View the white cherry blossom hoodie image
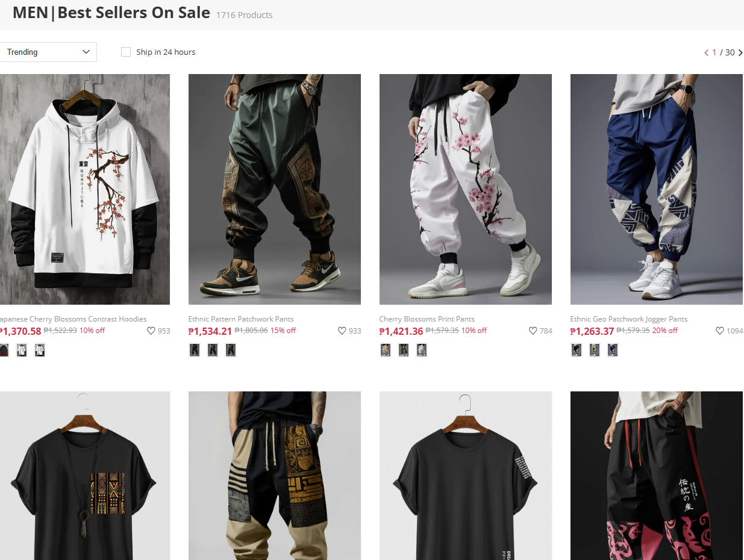744x560 pixels. click(x=85, y=189)
